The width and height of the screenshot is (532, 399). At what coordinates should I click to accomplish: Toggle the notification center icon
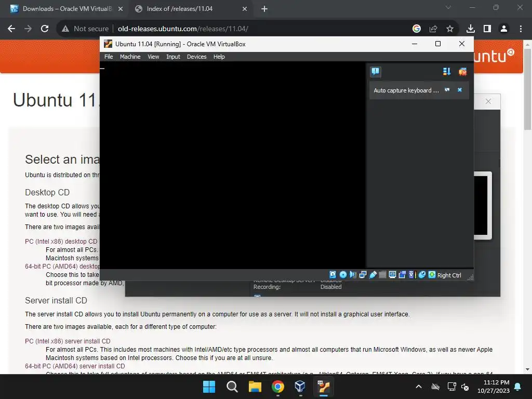tap(375, 71)
